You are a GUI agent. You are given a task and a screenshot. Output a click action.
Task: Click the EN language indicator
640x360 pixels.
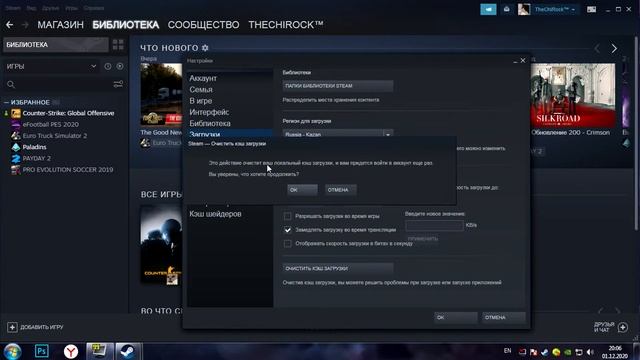[507, 351]
